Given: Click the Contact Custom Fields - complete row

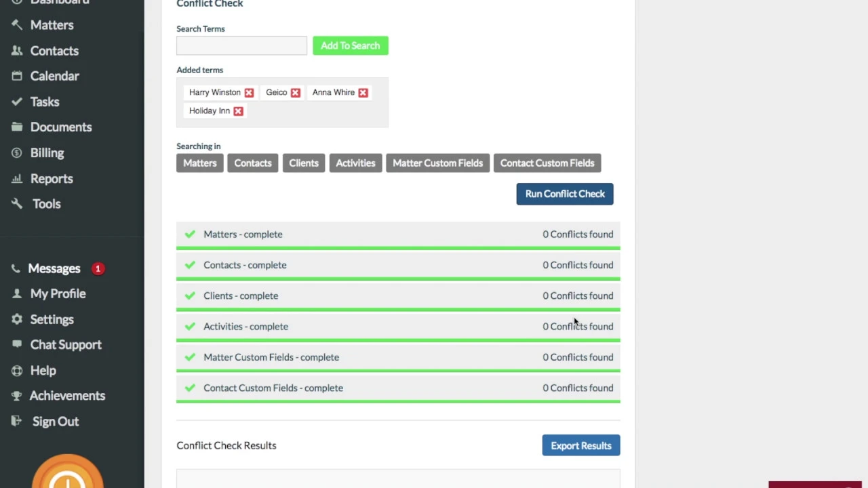Looking at the screenshot, I should coord(398,388).
